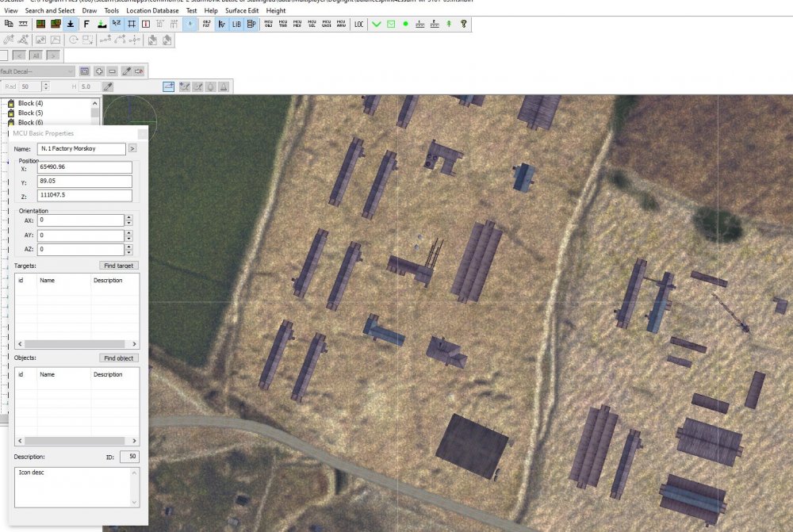Click the arrow button beside Name field
This screenshot has height=532, width=793.
(x=132, y=148)
